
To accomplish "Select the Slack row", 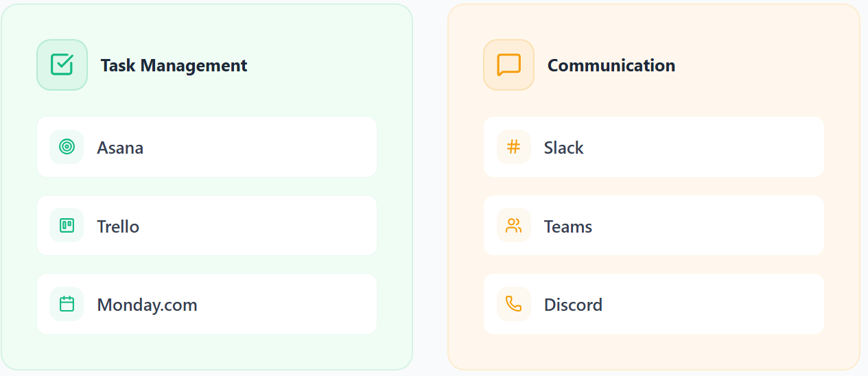I will [653, 147].
